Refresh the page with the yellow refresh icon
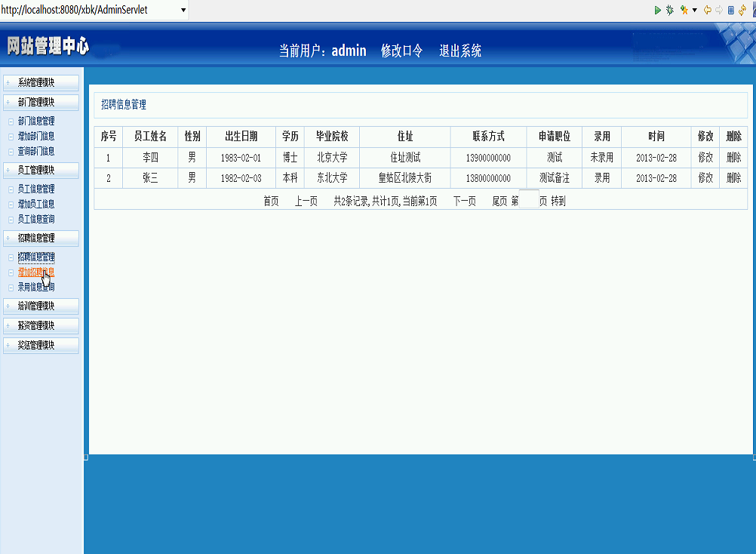 (742, 10)
